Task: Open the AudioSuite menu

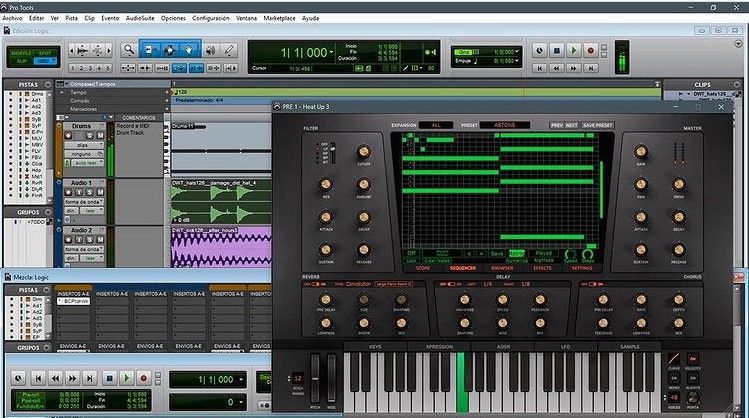Action: [x=140, y=18]
